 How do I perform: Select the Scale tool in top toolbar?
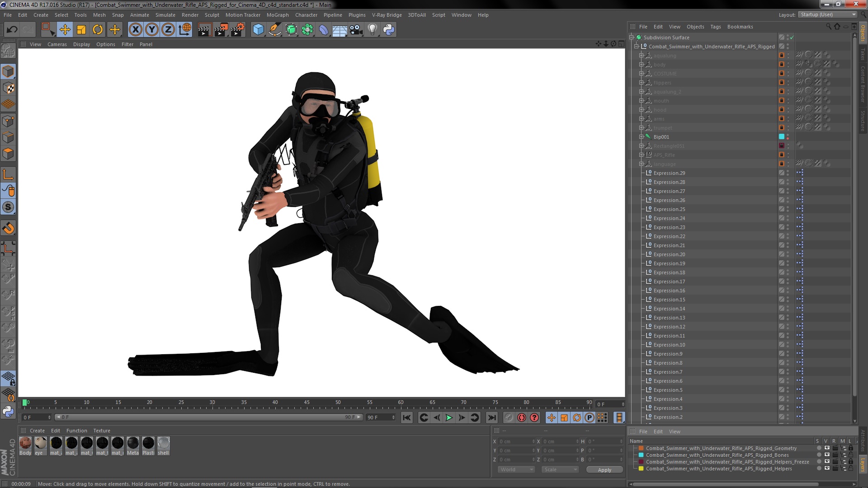click(x=81, y=30)
